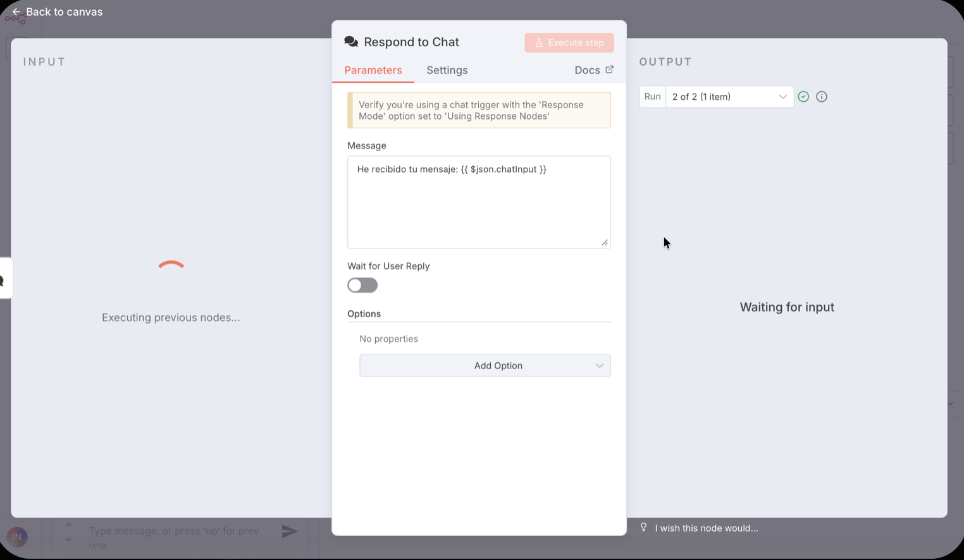This screenshot has width=964, height=560.
Task: Click the Respond to Chat node icon
Action: click(x=351, y=42)
